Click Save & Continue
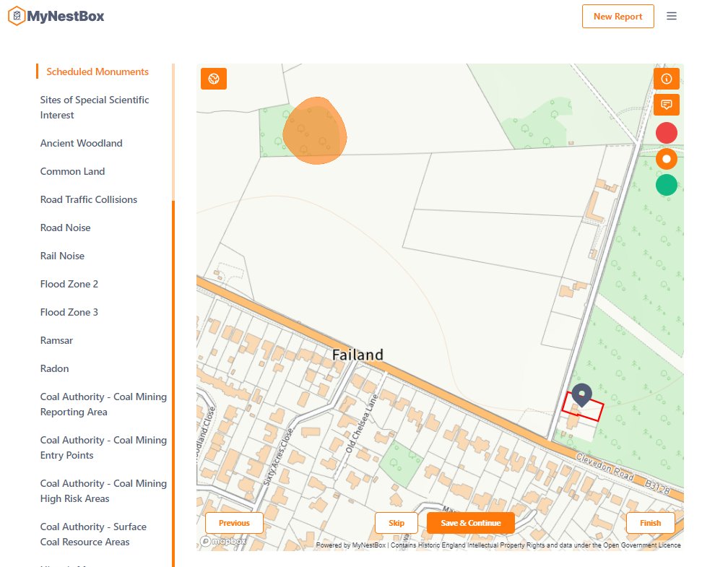Viewport: 728px width, 567px height. coord(471,523)
